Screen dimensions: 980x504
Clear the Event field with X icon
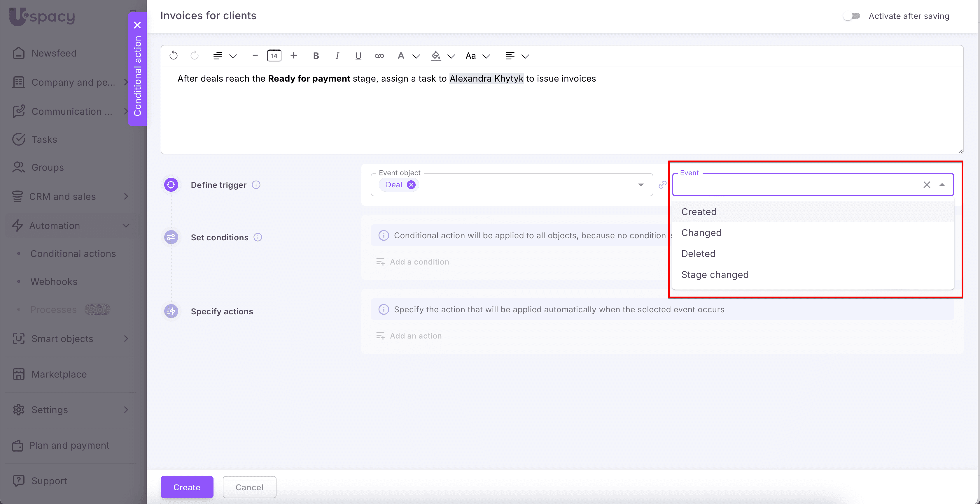(927, 185)
